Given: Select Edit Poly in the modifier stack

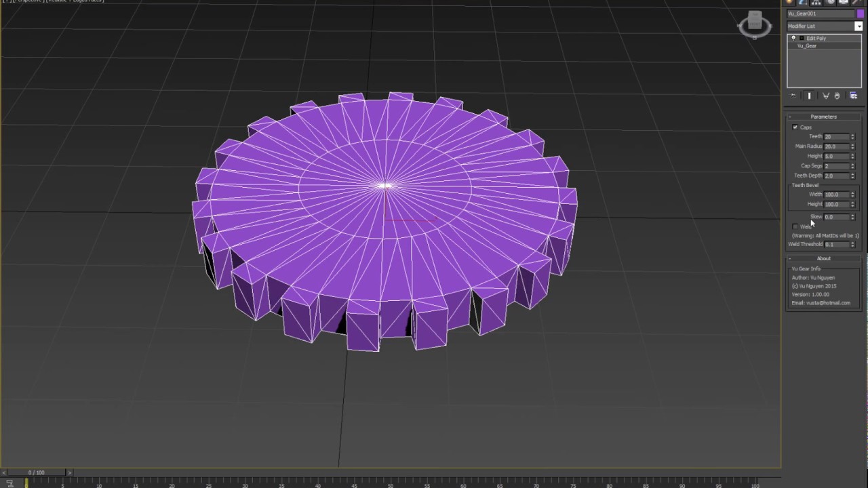Looking at the screenshot, I should coord(816,38).
